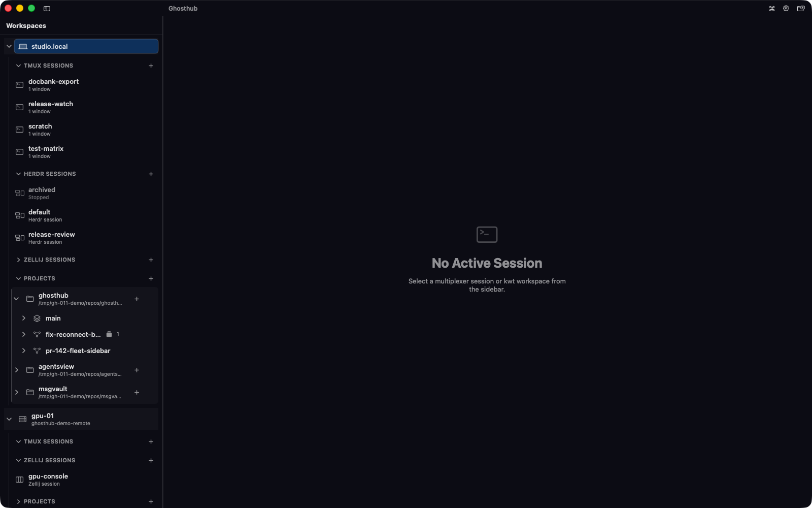Click the ghosthub folder icon
The width and height of the screenshot is (812, 508).
[30, 299]
